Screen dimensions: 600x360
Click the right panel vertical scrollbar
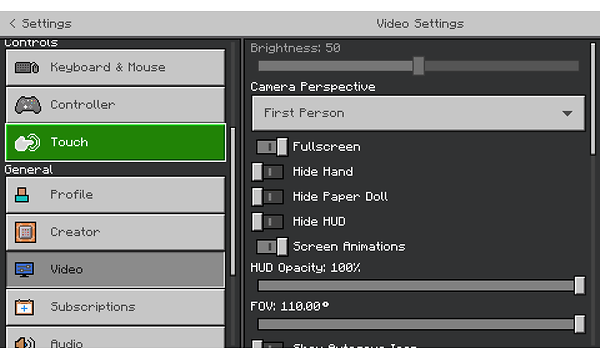tap(593, 99)
